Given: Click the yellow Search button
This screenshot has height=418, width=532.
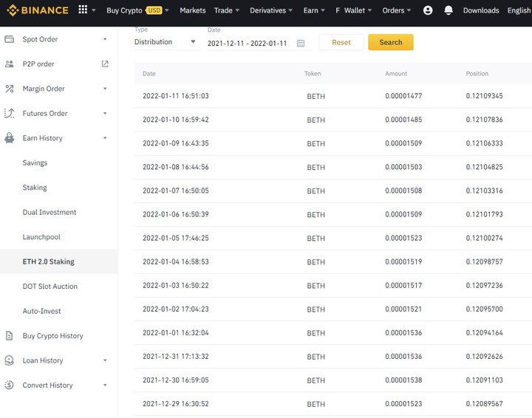Looking at the screenshot, I should coord(391,42).
